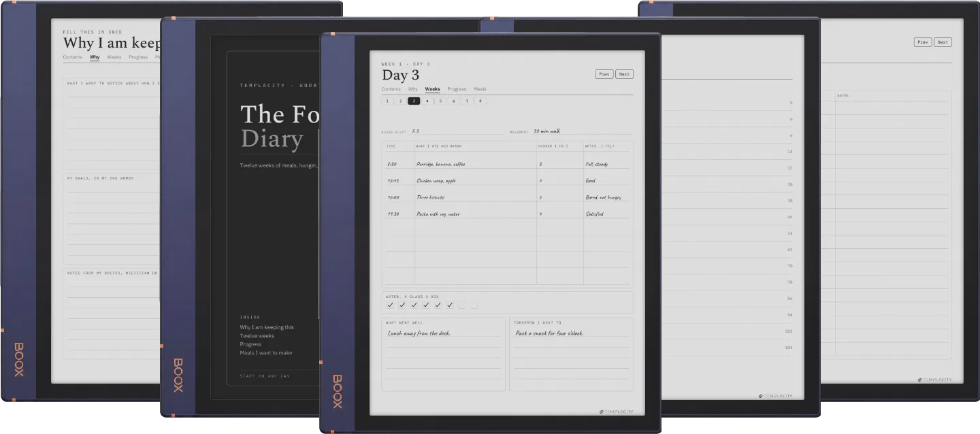Open "Meals I want to make" cover link
The height and width of the screenshot is (434, 980).
pyautogui.click(x=266, y=353)
